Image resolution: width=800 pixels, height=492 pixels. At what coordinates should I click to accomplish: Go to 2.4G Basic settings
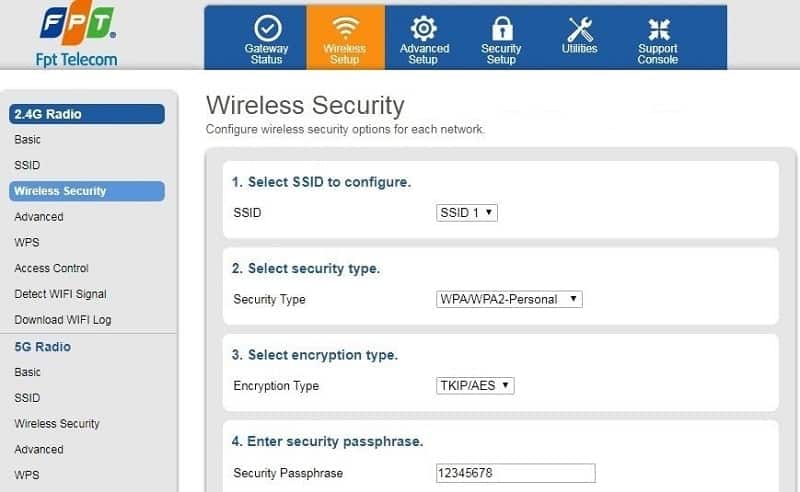pyautogui.click(x=28, y=139)
